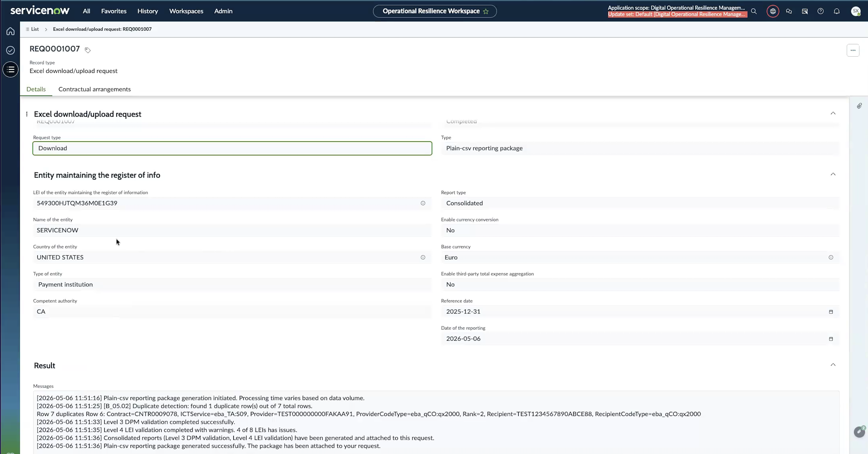The height and width of the screenshot is (454, 868).
Task: Open the SX user avatar menu
Action: (856, 11)
